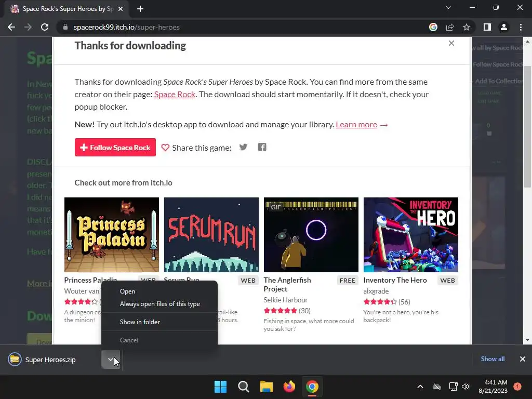Close the Space Rock's Super Heroes tab

[x=121, y=9]
